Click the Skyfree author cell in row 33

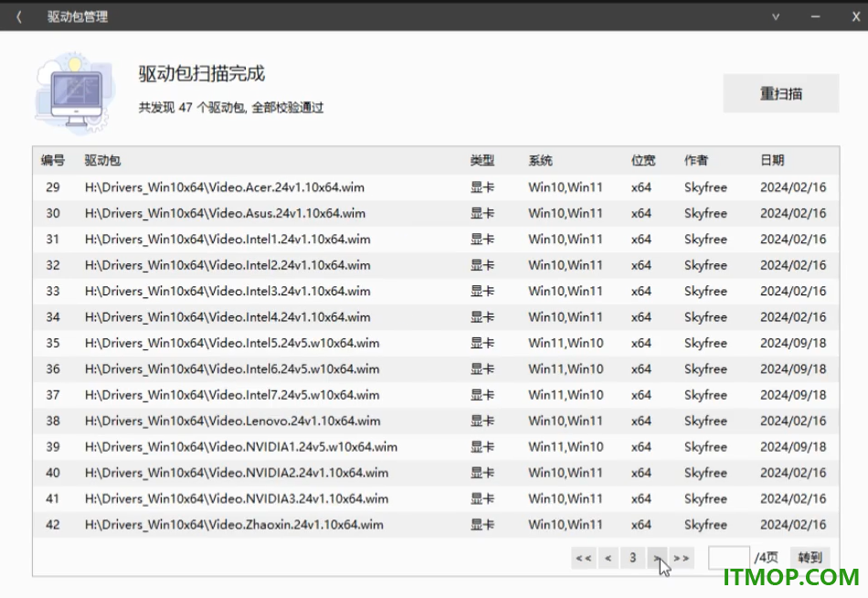(x=705, y=292)
